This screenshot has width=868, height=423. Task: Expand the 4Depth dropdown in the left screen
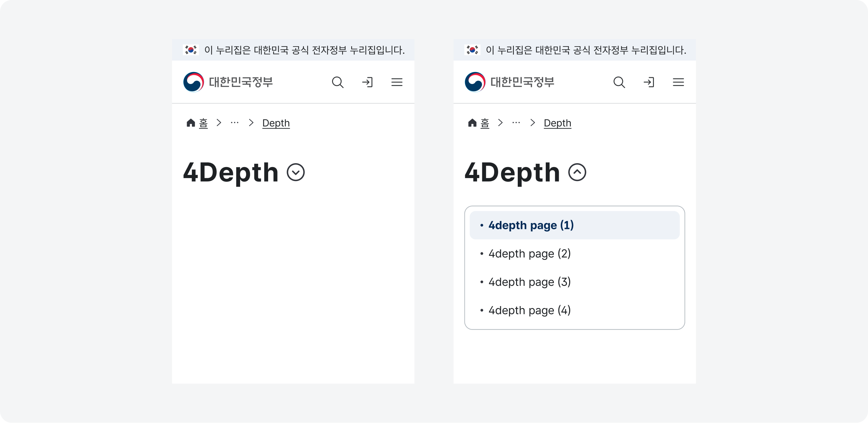point(296,173)
